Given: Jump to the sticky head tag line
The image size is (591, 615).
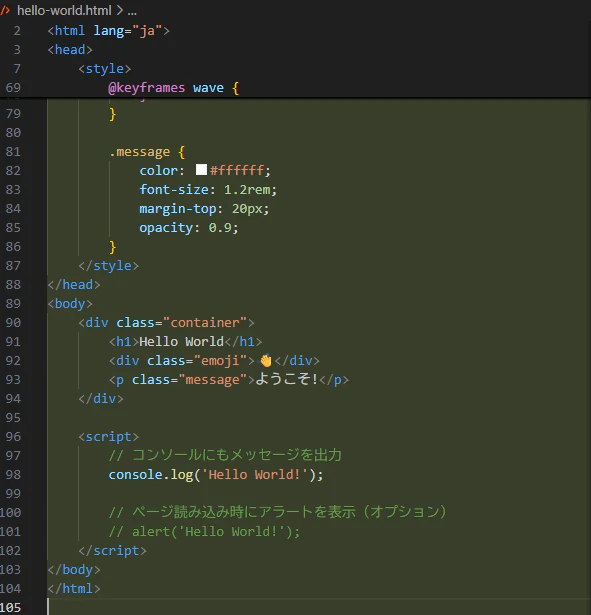Looking at the screenshot, I should pos(70,50).
